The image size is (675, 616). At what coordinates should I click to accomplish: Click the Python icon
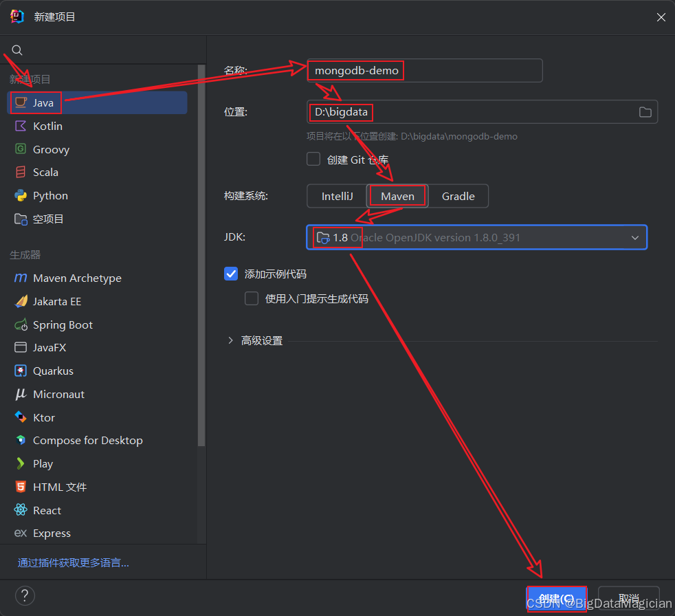coord(21,195)
